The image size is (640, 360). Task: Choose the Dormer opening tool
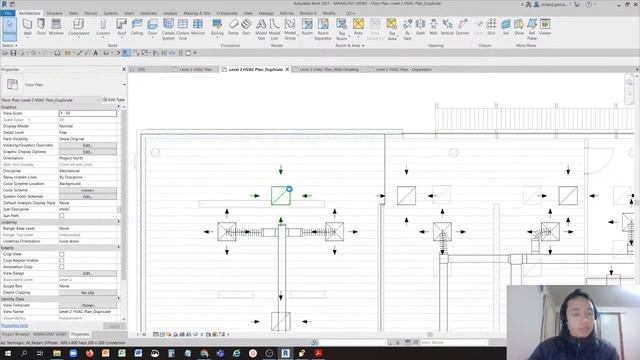coord(462,27)
